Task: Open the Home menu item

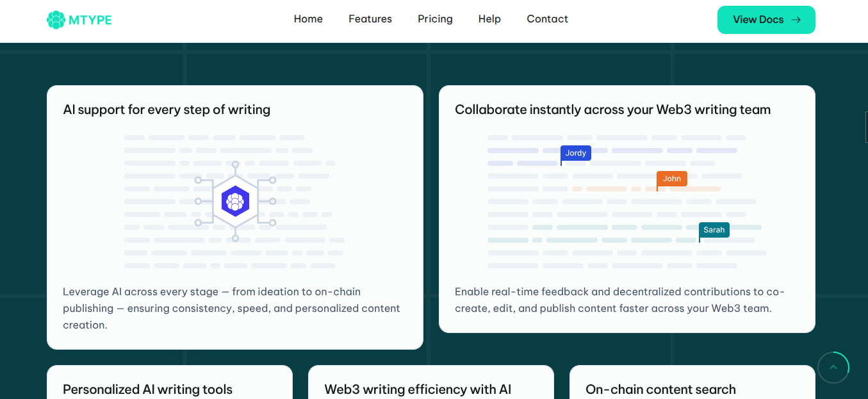Action: 308,19
